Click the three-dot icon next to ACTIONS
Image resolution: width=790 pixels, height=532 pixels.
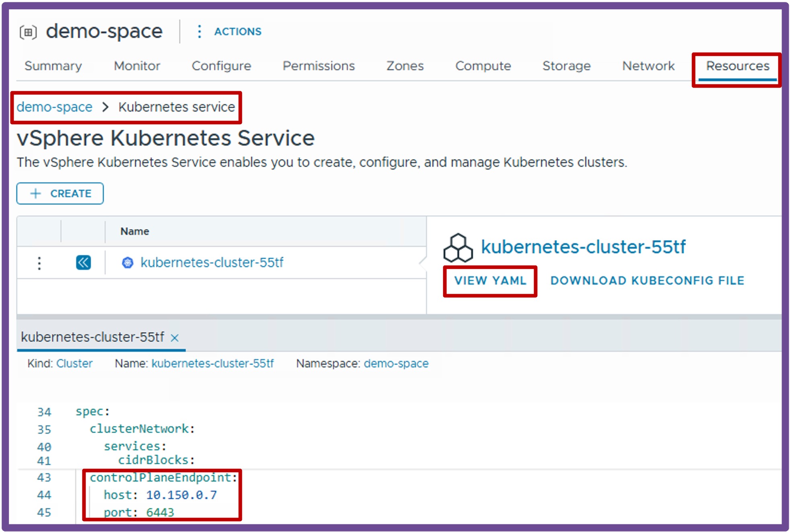coord(199,31)
